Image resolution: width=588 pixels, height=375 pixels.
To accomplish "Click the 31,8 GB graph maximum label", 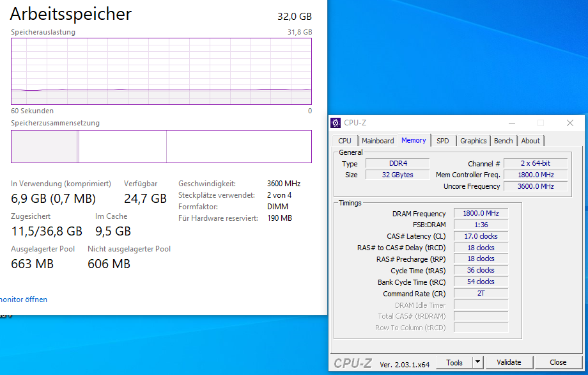I will 300,32.
